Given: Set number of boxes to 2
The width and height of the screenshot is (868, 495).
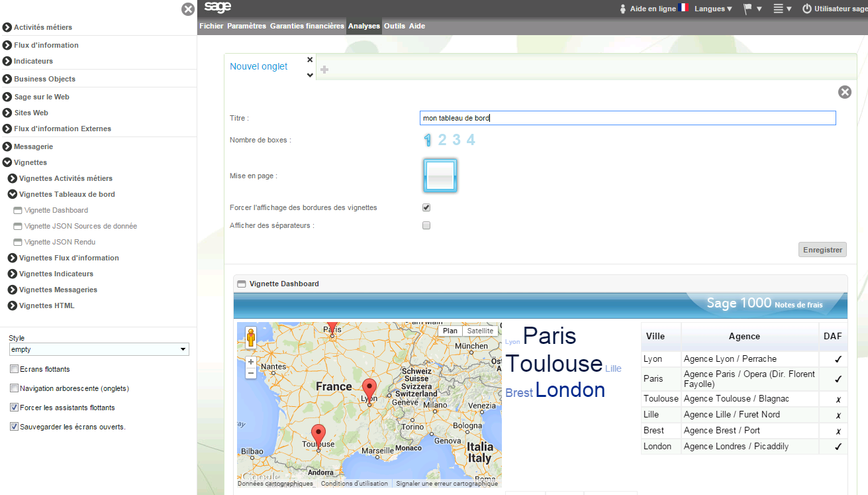Looking at the screenshot, I should point(442,140).
